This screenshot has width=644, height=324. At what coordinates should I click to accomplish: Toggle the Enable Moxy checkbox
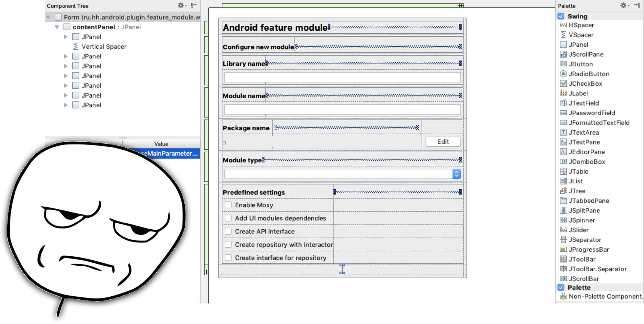228,205
